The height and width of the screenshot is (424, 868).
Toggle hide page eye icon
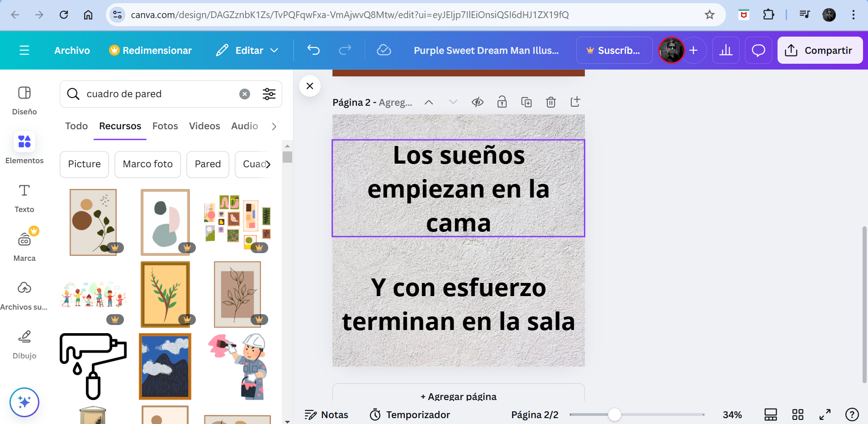tap(478, 102)
